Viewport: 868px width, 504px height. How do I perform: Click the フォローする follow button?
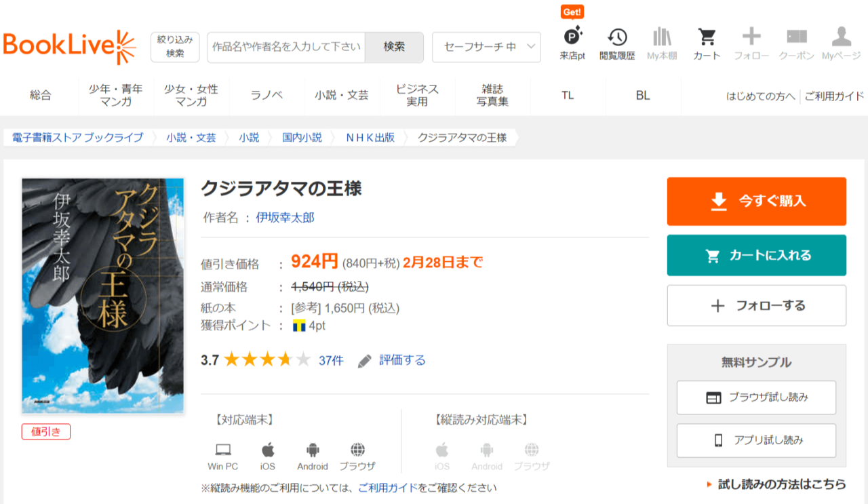coord(757,306)
